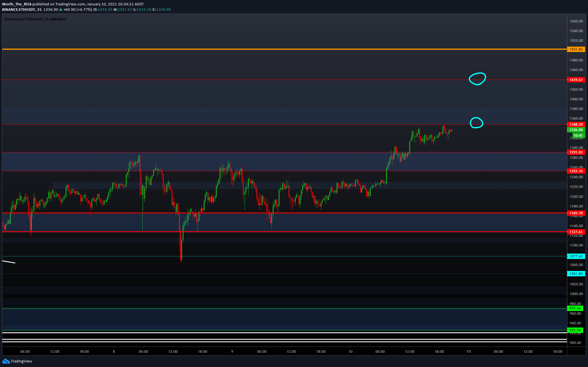Select the red 1348.20 price label
The width and height of the screenshot is (588, 367).
576,124
